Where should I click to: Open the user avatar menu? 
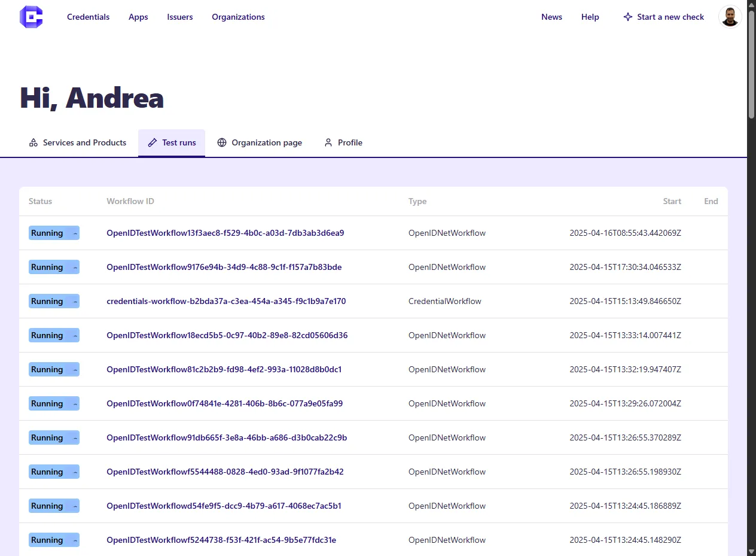pos(730,17)
